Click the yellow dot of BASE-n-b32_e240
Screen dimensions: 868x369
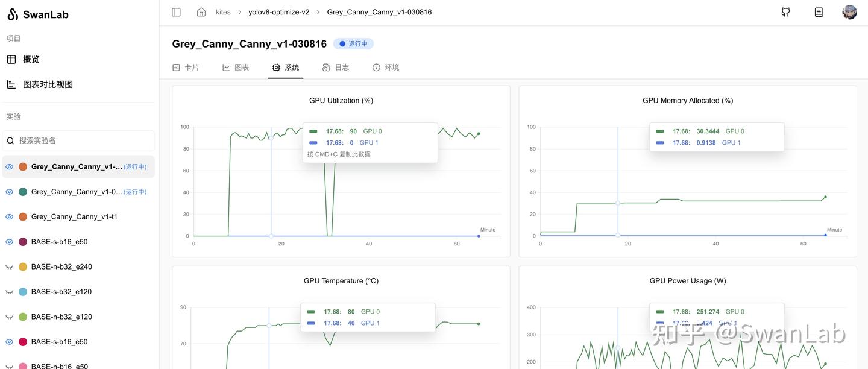(x=23, y=267)
